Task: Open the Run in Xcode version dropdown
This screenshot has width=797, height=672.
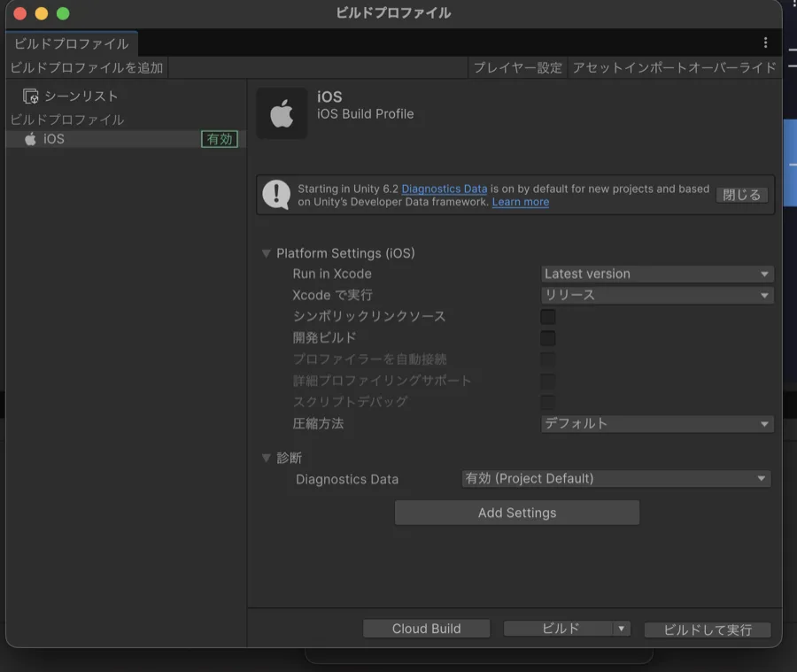Action: (657, 274)
